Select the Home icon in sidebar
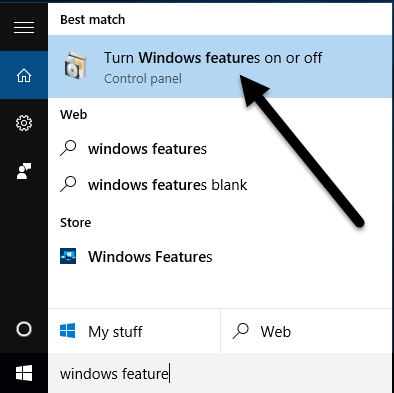Screen dimensions: 394x393 point(24,75)
